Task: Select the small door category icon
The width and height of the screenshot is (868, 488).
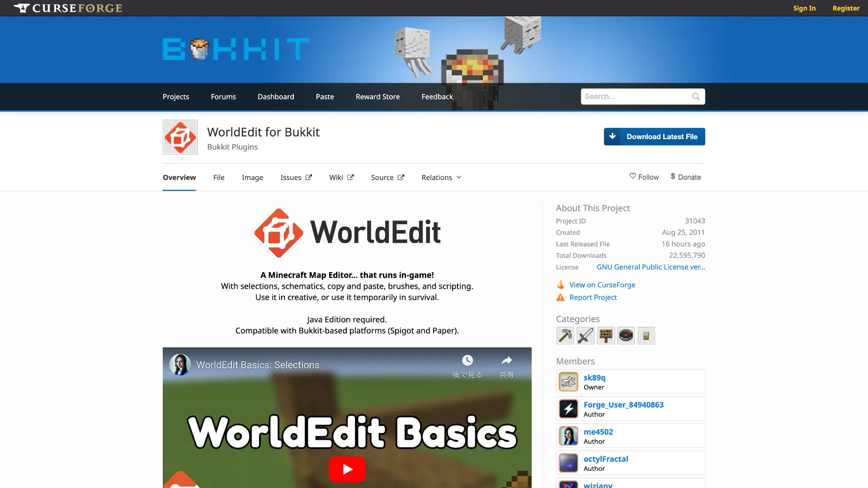Action: pos(646,336)
